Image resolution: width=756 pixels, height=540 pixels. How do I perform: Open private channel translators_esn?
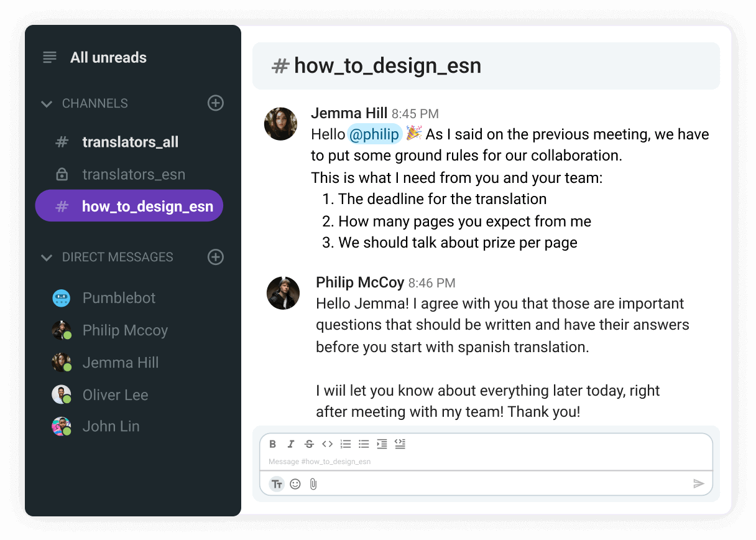[134, 175]
